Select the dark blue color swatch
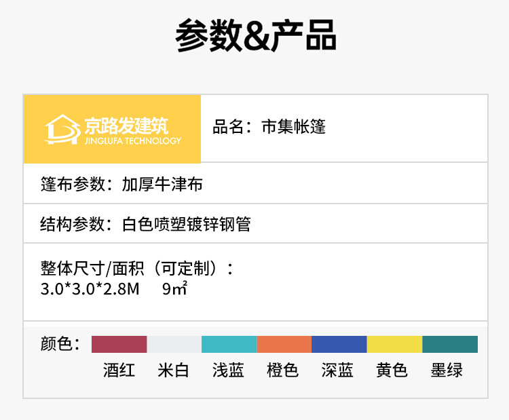The height and width of the screenshot is (420, 509). (x=339, y=344)
